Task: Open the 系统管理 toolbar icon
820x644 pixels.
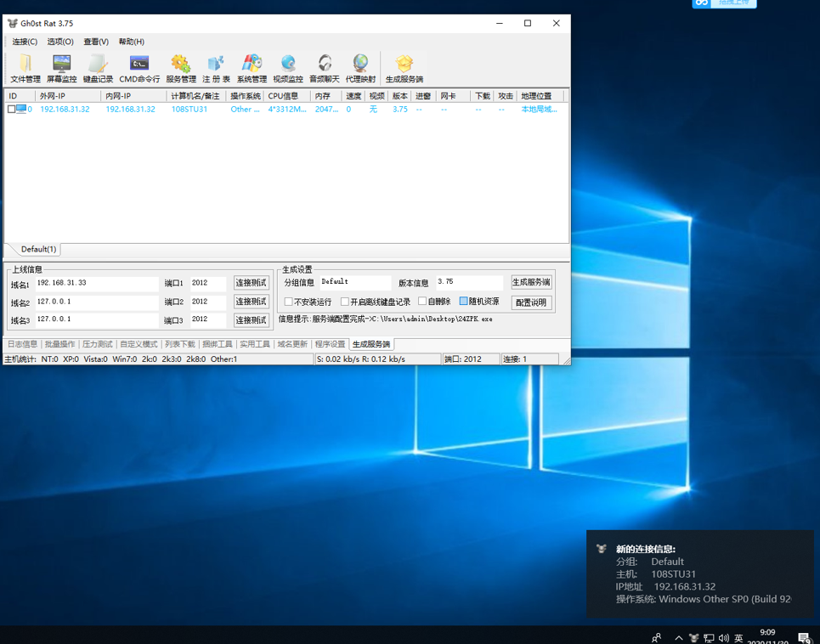Action: tap(252, 68)
